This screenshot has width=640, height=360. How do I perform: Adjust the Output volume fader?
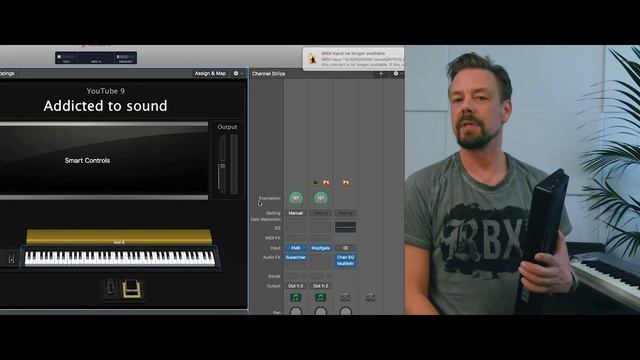pyautogui.click(x=222, y=166)
